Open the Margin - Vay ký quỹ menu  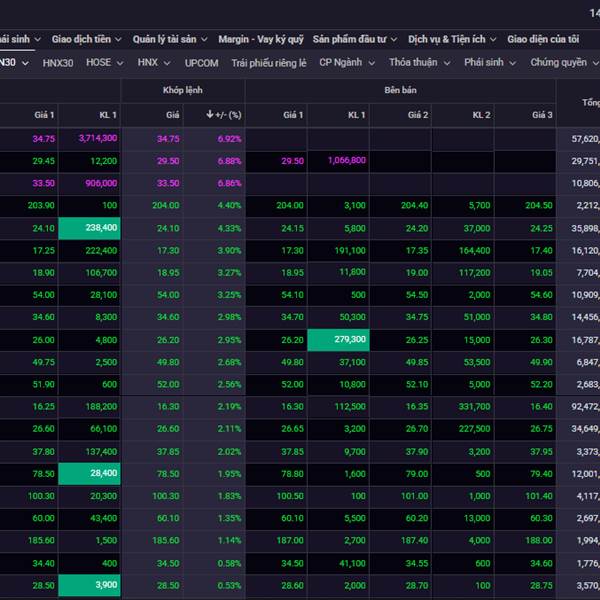259,39
